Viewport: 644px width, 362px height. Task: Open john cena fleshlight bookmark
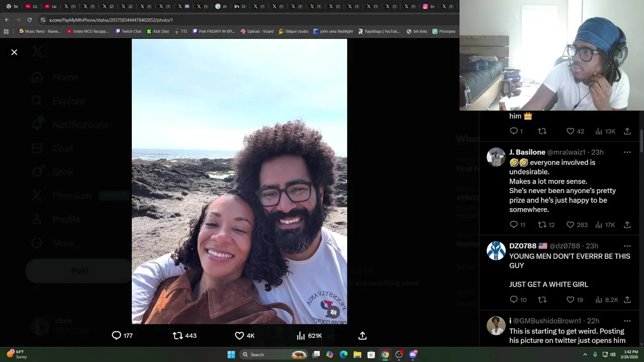[x=333, y=31]
